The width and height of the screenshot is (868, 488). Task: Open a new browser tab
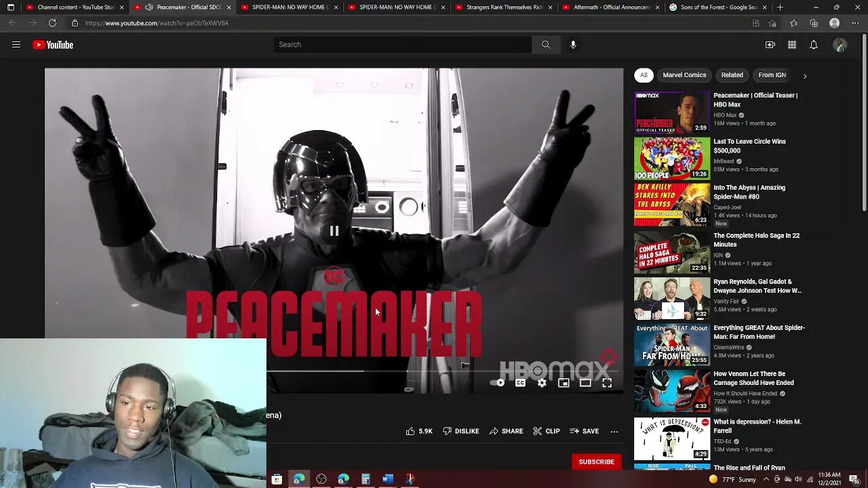pos(780,7)
